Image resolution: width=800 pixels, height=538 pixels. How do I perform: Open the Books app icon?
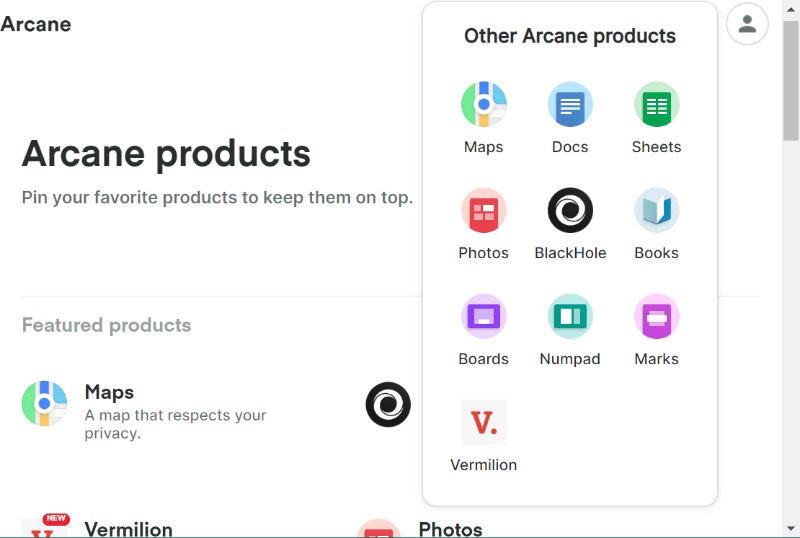(x=656, y=211)
